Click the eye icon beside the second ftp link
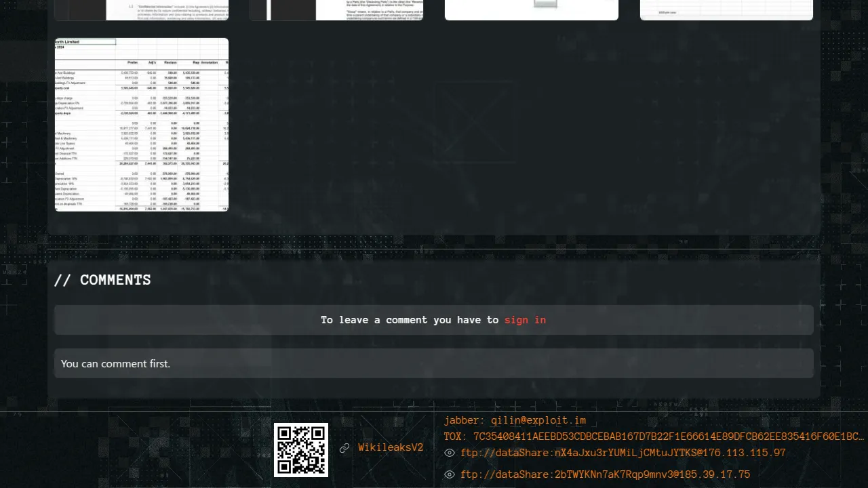Viewport: 868px width, 488px height. 449,474
